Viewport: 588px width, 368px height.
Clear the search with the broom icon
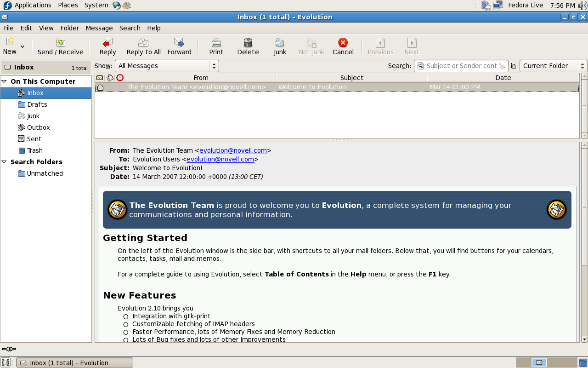click(x=502, y=66)
